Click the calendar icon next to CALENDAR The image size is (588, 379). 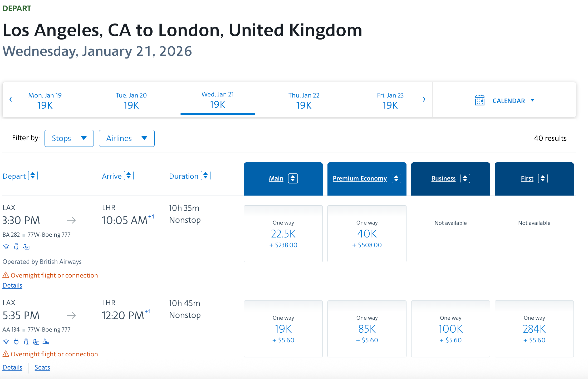click(479, 100)
